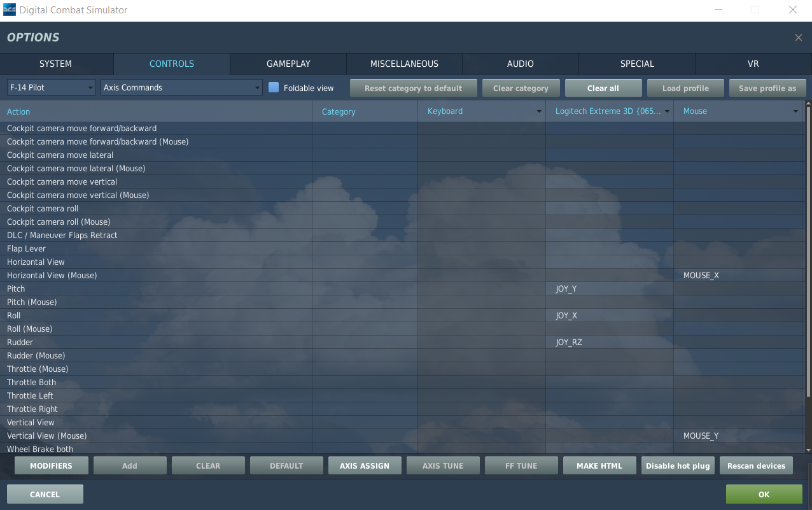This screenshot has width=812, height=510.
Task: Select the Flap Lever row
Action: pyautogui.click(x=402, y=249)
